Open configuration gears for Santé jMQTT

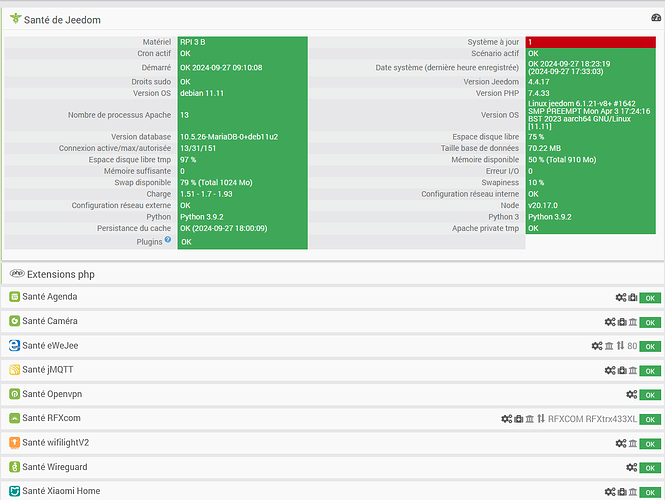point(610,371)
